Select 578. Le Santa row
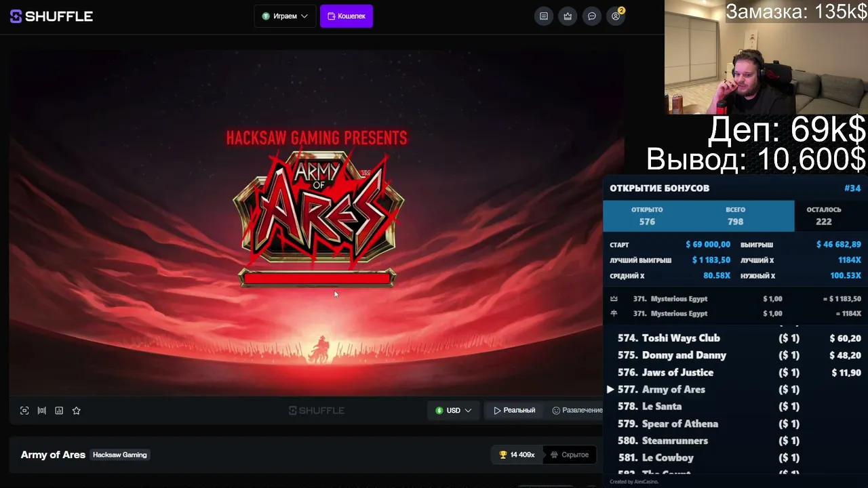 [x=735, y=406]
